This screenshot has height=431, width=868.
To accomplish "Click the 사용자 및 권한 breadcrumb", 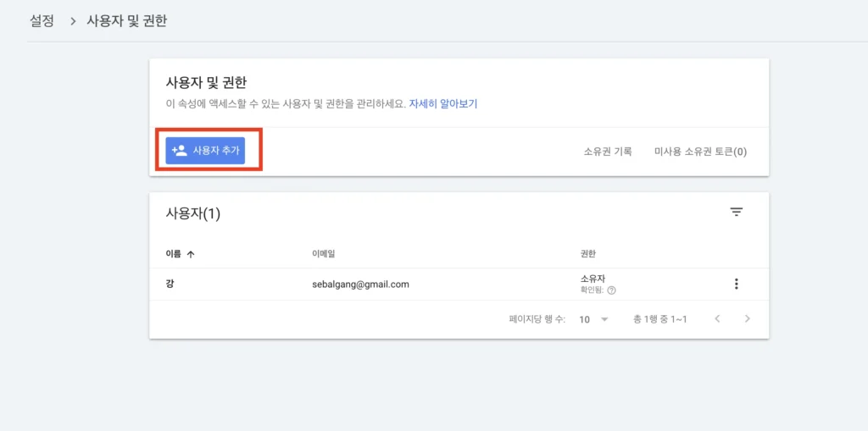I will coord(127,21).
